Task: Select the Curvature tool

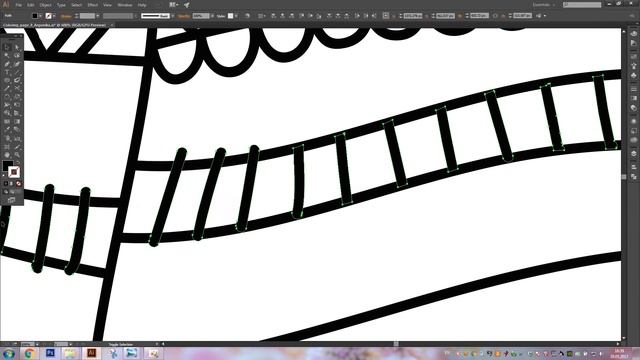Action: [x=18, y=64]
